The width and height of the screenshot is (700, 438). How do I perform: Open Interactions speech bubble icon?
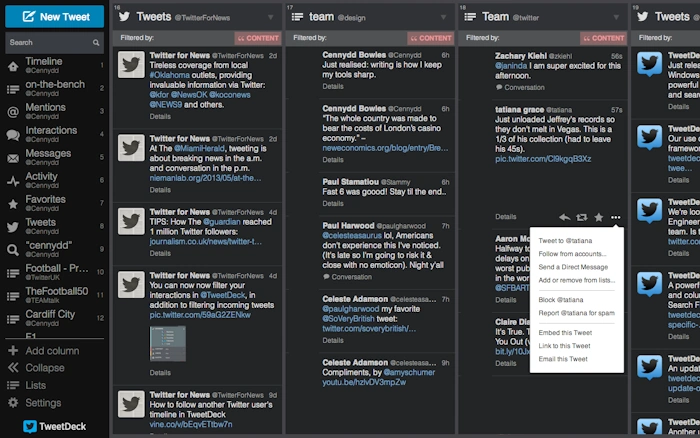pyautogui.click(x=13, y=135)
